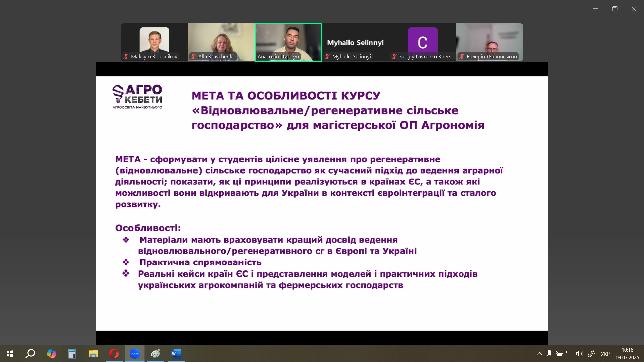The height and width of the screenshot is (362, 644).
Task: Open File Explorer from taskbar
Action: click(93, 354)
